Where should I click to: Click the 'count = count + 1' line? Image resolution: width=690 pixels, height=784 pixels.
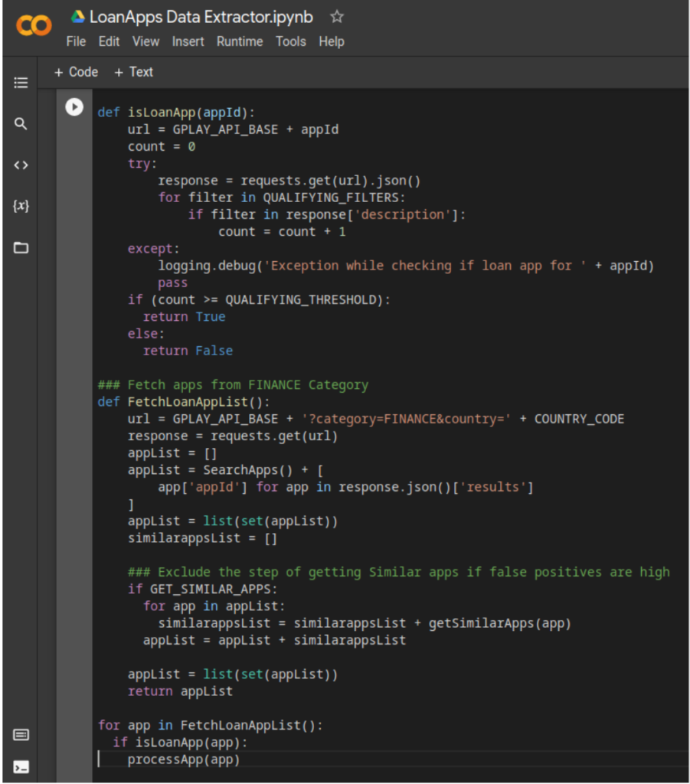282,231
